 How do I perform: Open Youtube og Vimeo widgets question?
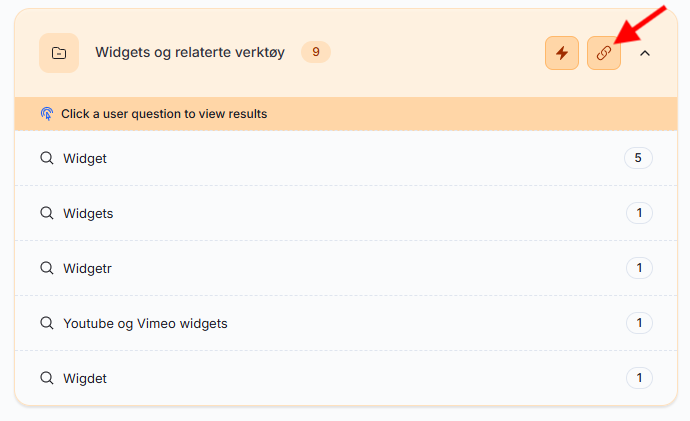tap(145, 323)
